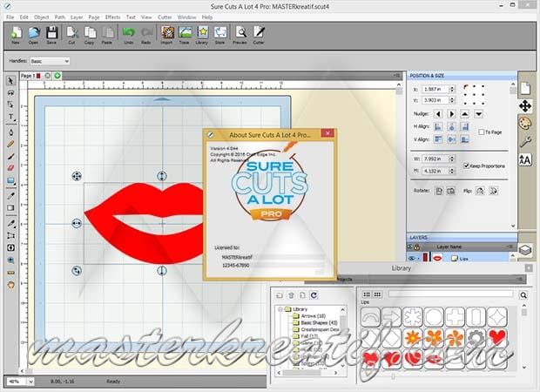Open the Cutter menu

[x=165, y=17]
